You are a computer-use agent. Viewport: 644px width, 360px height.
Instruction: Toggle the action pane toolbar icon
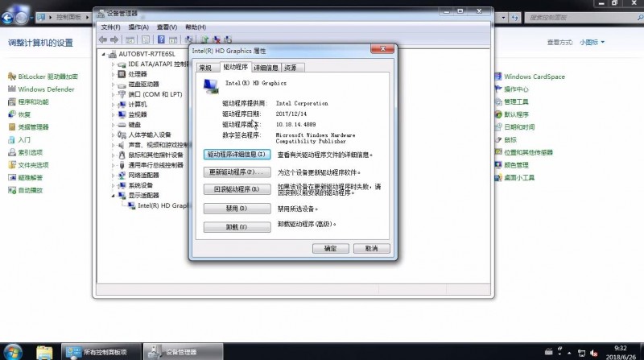coord(173,39)
